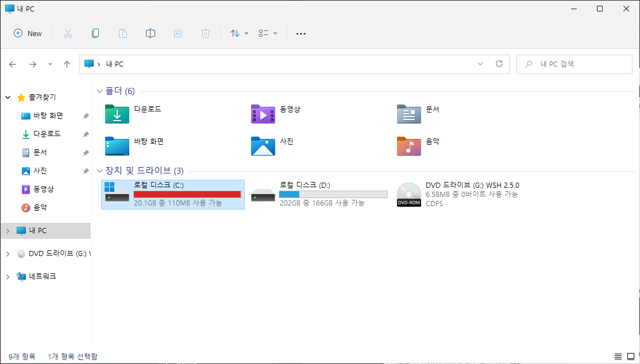The width and height of the screenshot is (640, 364).
Task: Click pin icon beside sidebar 다운로드
Action: [x=86, y=134]
